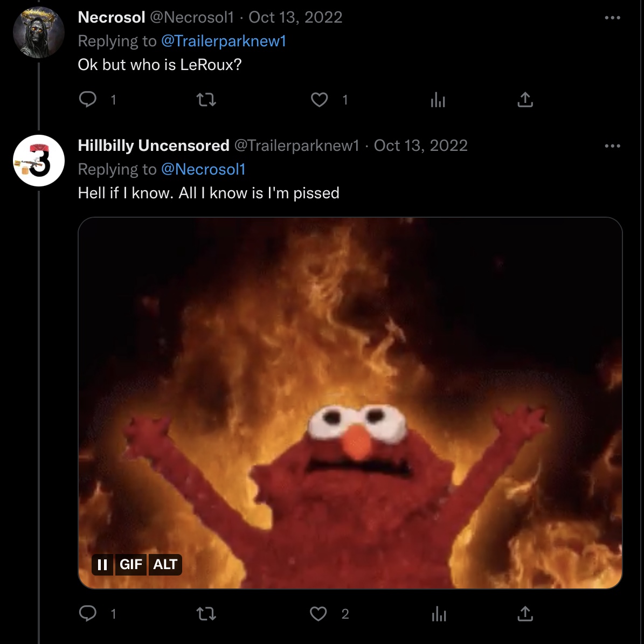The width and height of the screenshot is (644, 644).
Task: Open the @Trailerparknew1 mention link
Action: (x=223, y=41)
